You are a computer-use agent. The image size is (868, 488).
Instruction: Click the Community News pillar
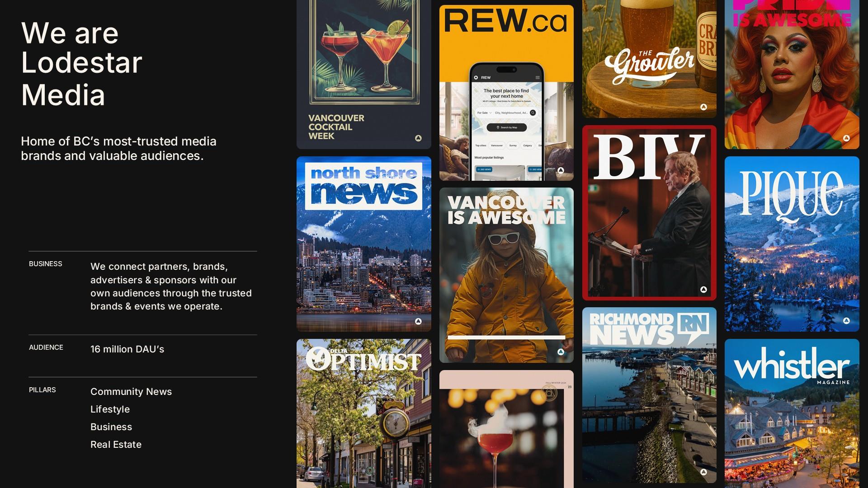[x=131, y=392]
